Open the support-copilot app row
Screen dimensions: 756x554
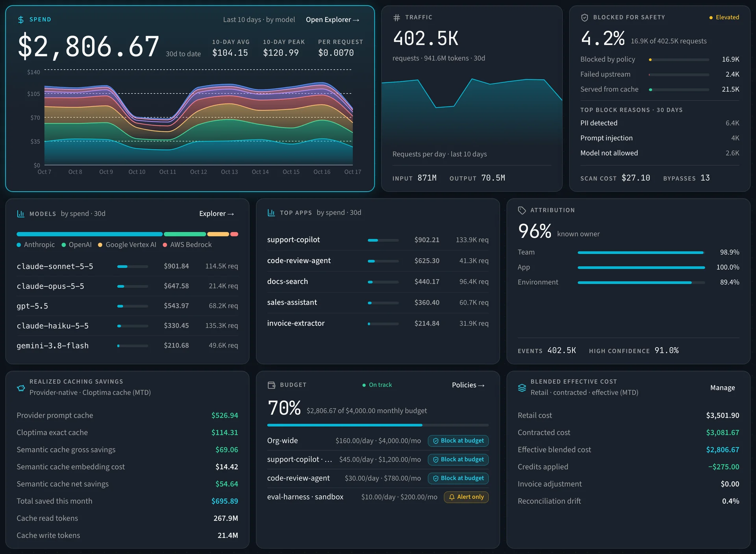click(378, 240)
